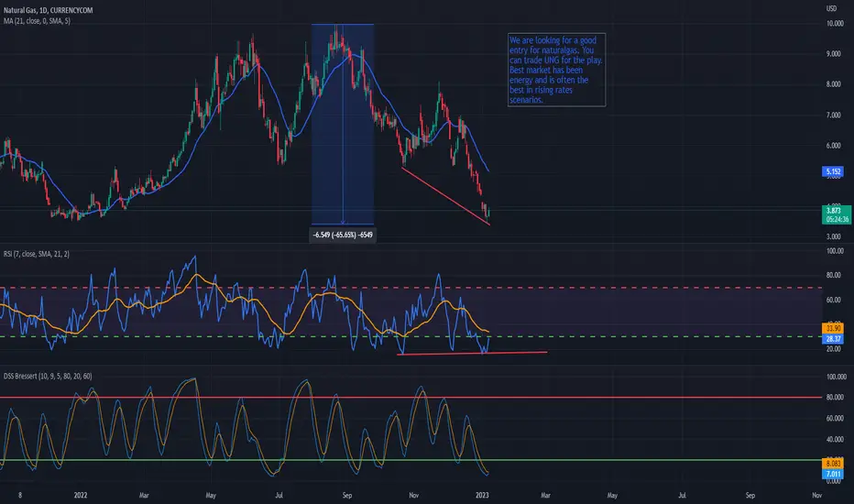The height and width of the screenshot is (504, 854).
Task: Click the 28.37 RSI value tag
Action: (833, 338)
